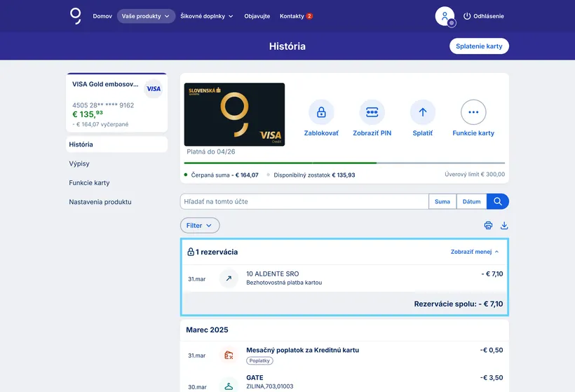Collapse reservations with Zobraziť menej
Image resolution: width=575 pixels, height=392 pixels.
tap(475, 252)
